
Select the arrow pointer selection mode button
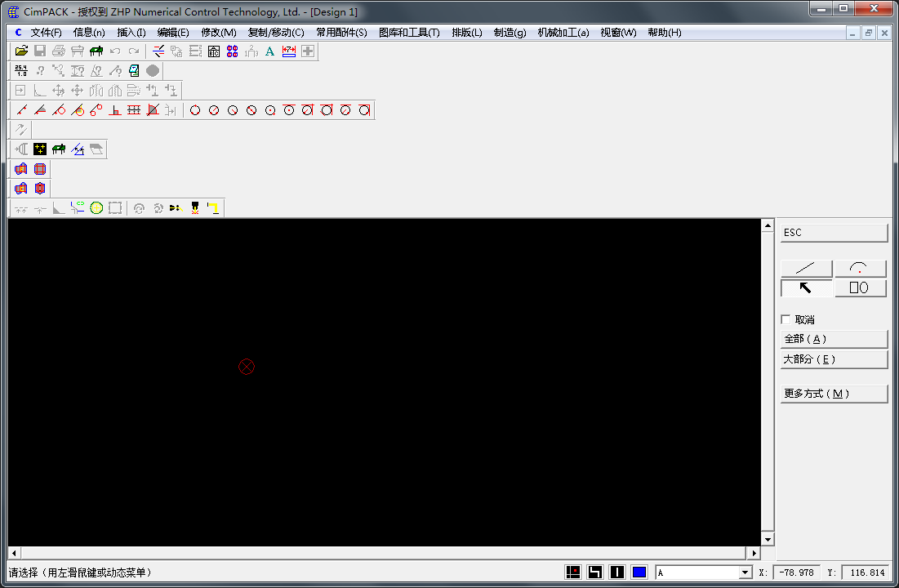click(806, 288)
